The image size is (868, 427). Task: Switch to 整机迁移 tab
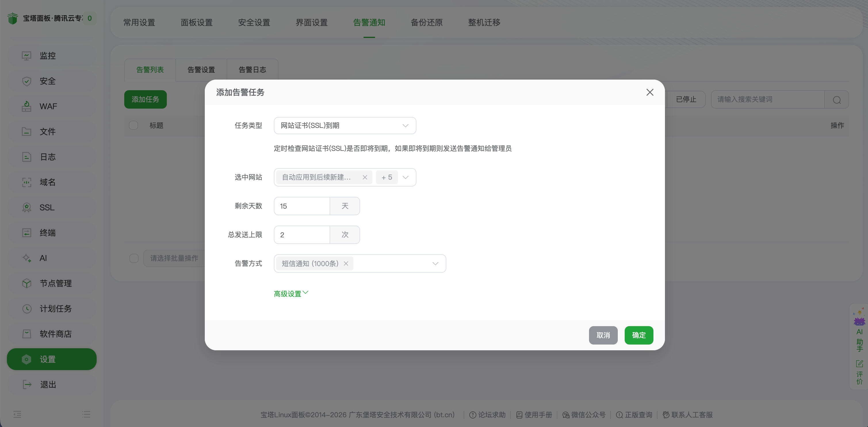pyautogui.click(x=484, y=23)
